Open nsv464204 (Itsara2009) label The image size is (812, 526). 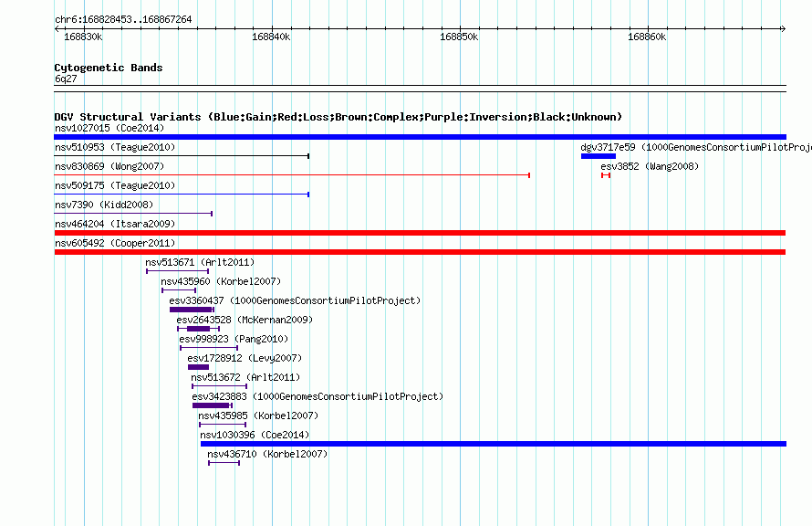(x=115, y=224)
